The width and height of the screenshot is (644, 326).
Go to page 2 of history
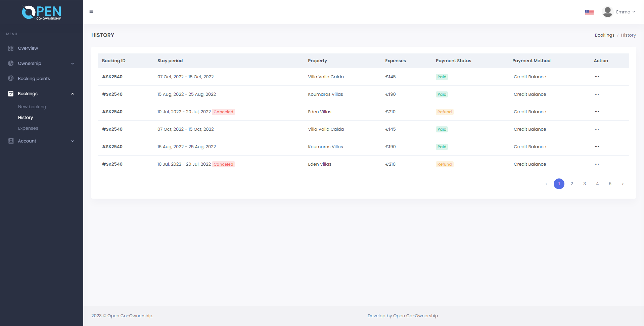click(x=572, y=184)
